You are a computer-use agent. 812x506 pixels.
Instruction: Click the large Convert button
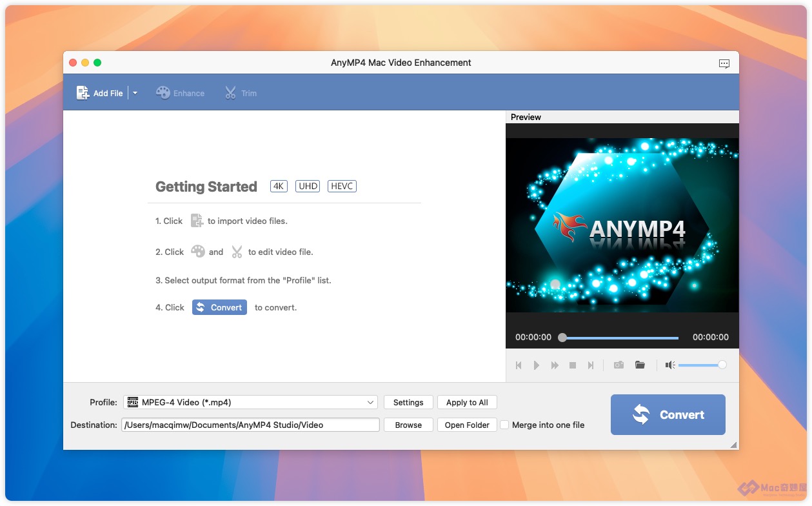coord(668,414)
